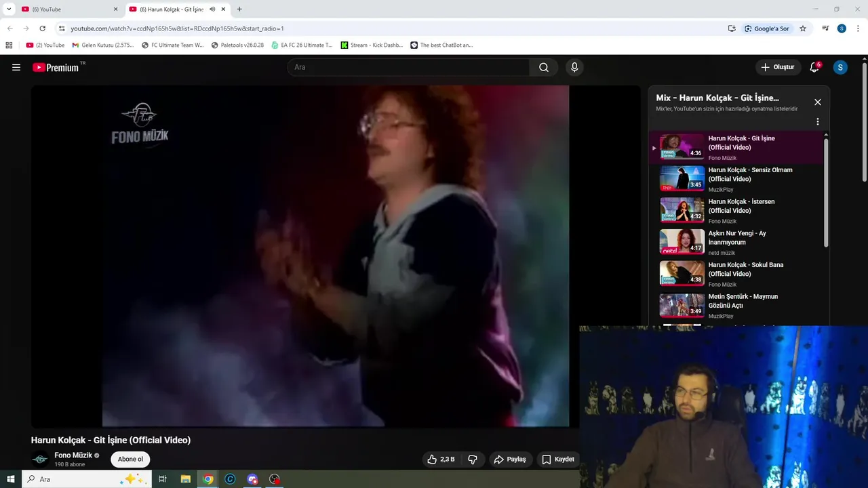Viewport: 868px width, 488px height.
Task: Open Chrome media controls icon
Action: click(825, 28)
